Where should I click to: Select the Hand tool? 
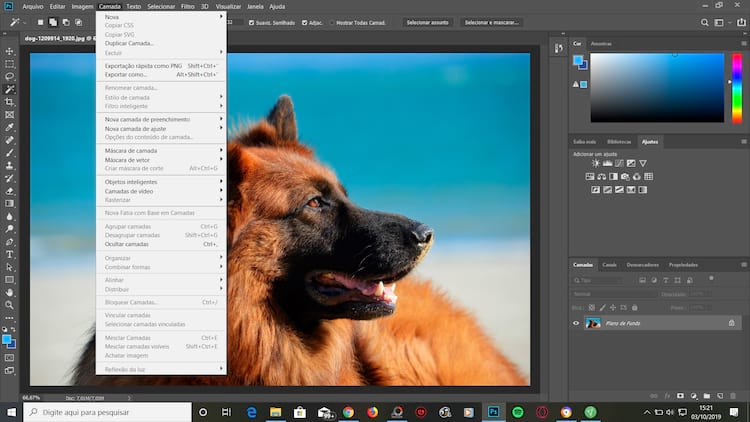(x=10, y=292)
